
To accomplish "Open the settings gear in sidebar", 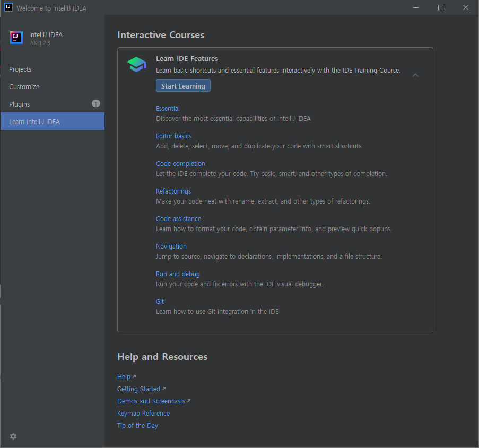I will coord(13,436).
